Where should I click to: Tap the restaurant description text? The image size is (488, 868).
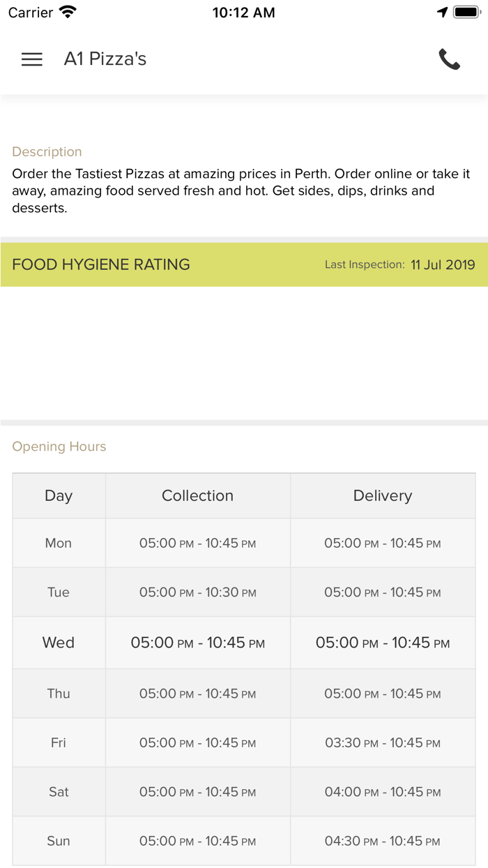241,190
